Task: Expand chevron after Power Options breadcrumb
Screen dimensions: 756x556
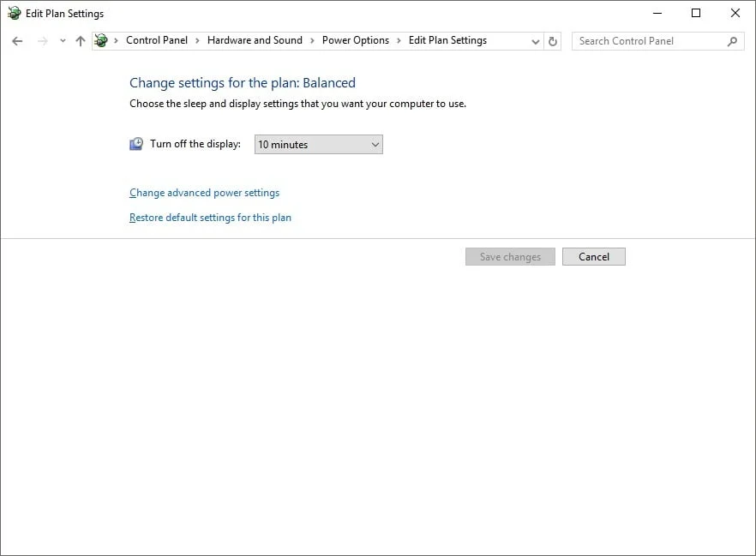Action: [x=399, y=41]
